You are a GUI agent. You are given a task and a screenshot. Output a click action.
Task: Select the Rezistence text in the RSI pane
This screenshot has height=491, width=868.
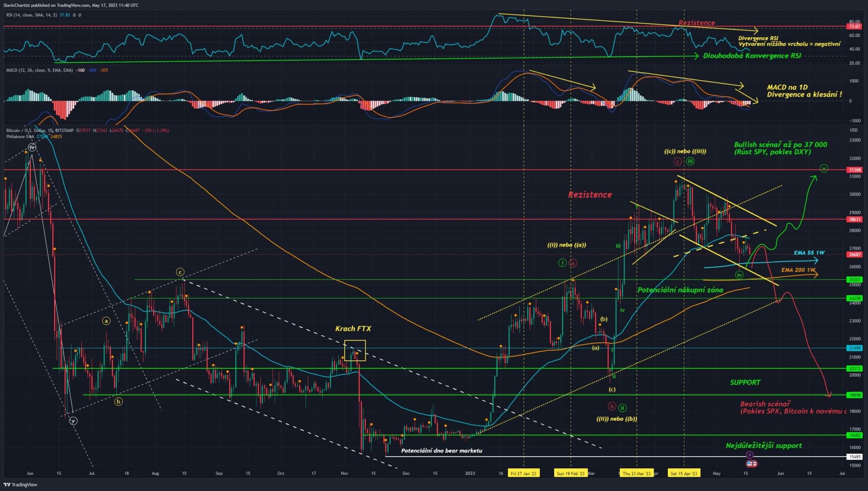pyautogui.click(x=697, y=23)
